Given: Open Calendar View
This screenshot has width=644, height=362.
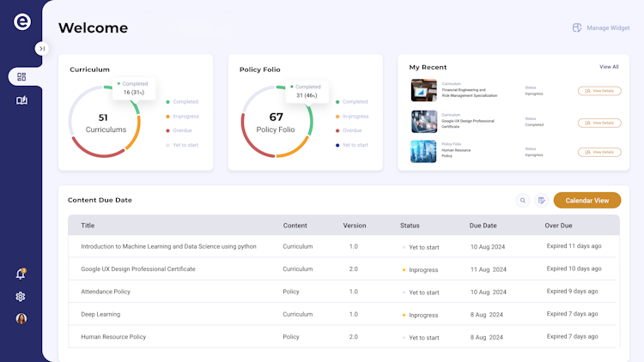Looking at the screenshot, I should pos(587,201).
